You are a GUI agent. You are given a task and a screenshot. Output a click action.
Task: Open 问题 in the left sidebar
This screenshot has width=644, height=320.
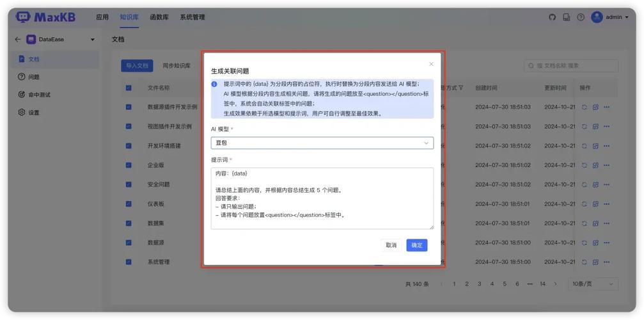pyautogui.click(x=55, y=77)
